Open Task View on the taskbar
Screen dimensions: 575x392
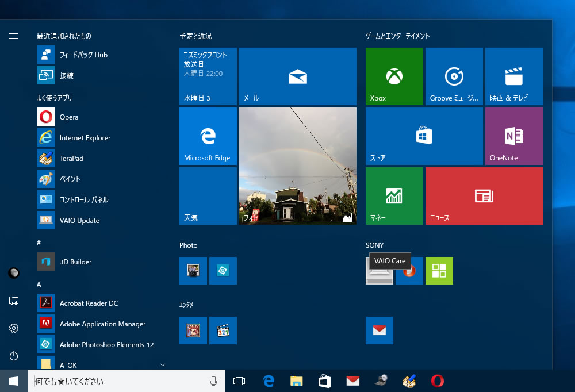pos(239,381)
